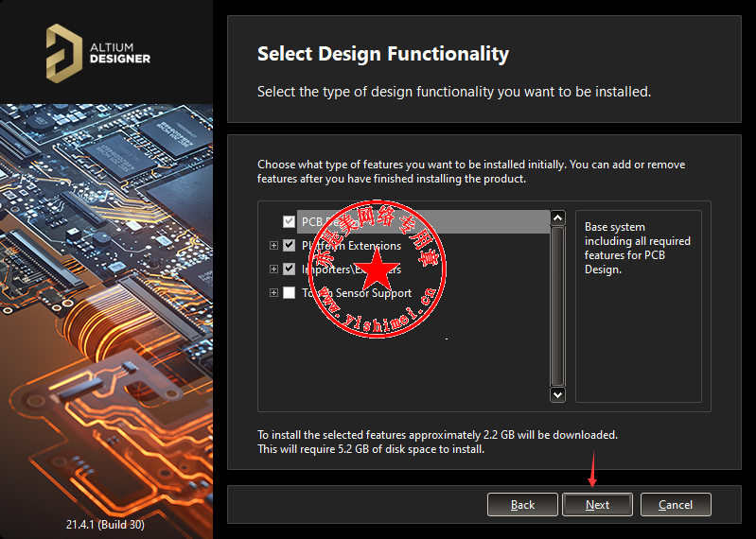Click the 5.2 GB disk space line
The width and height of the screenshot is (756, 539).
pos(371,449)
